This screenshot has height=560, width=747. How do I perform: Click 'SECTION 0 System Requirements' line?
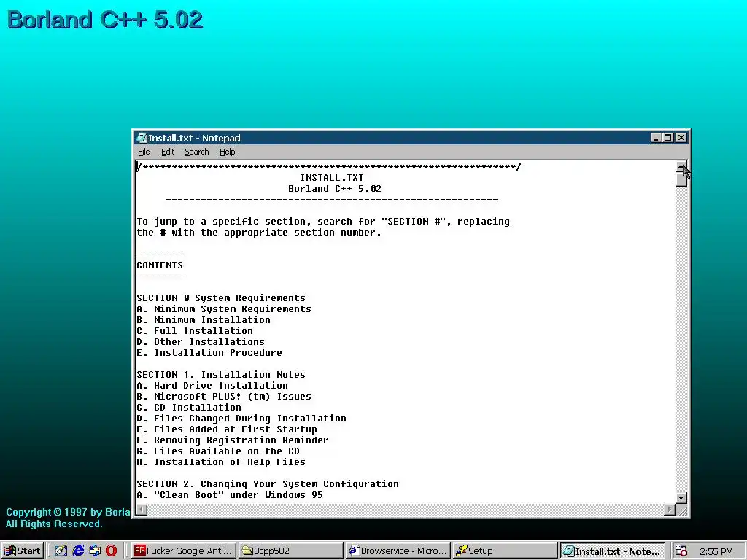click(x=221, y=298)
